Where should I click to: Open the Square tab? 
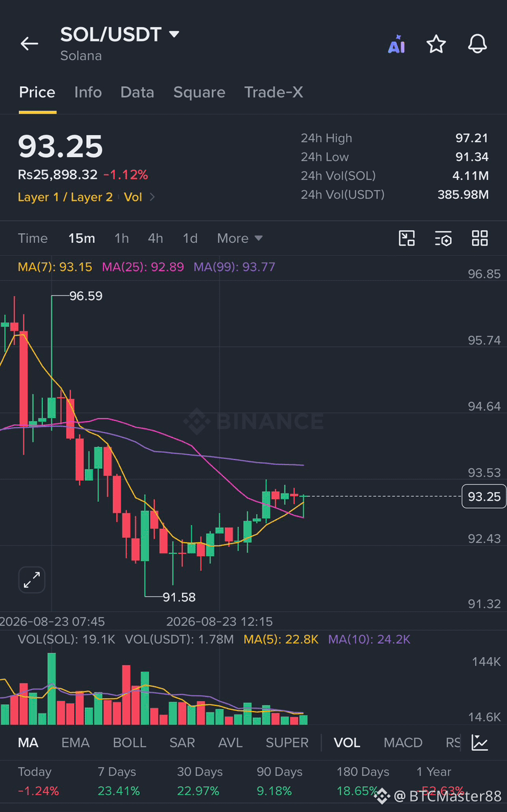pyautogui.click(x=199, y=92)
